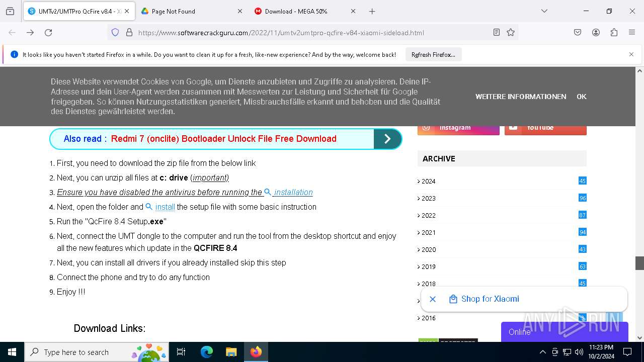Click Type here to search box
The width and height of the screenshot is (644, 362).
[x=96, y=352]
